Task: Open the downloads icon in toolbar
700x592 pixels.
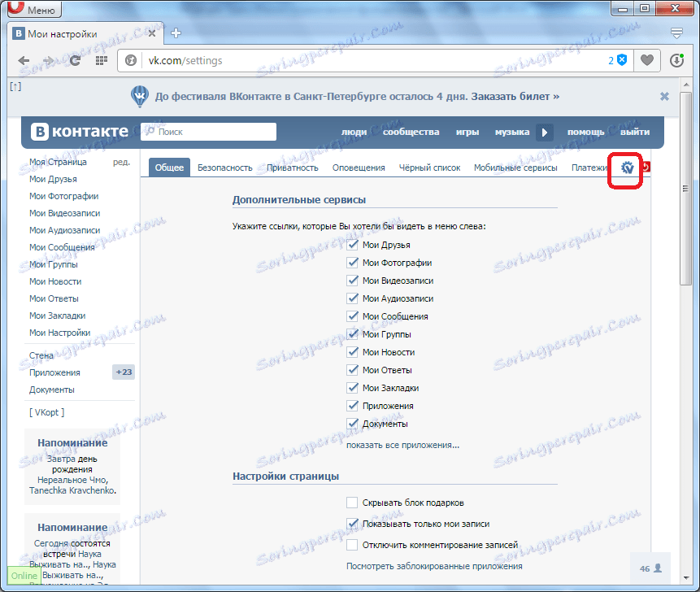Action: tap(676, 60)
